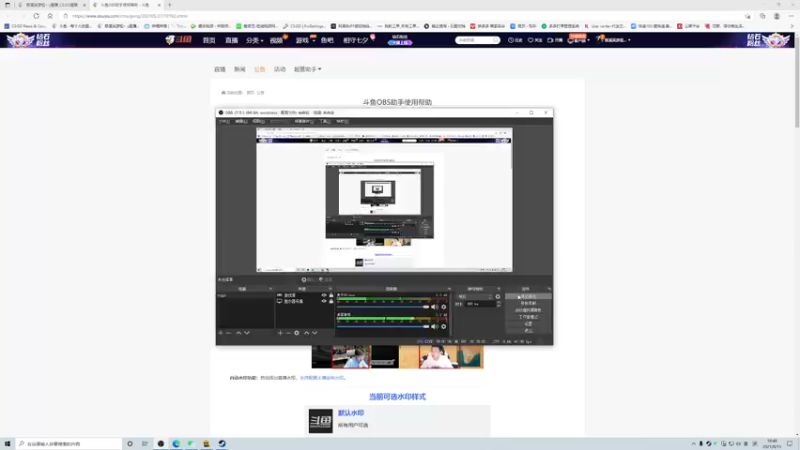This screenshot has height=450, width=800.
Task: Remove the selected scene with minus icon
Action: (229, 333)
